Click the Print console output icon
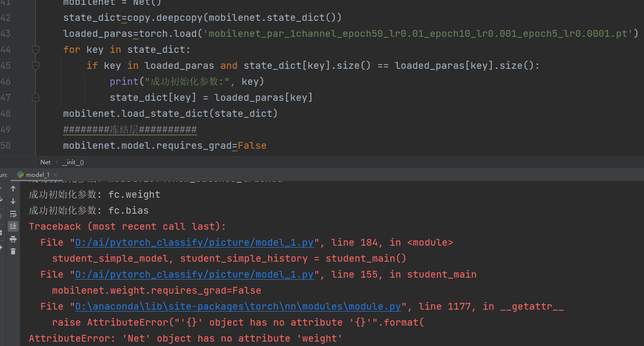This screenshot has width=644, height=346. click(x=13, y=239)
